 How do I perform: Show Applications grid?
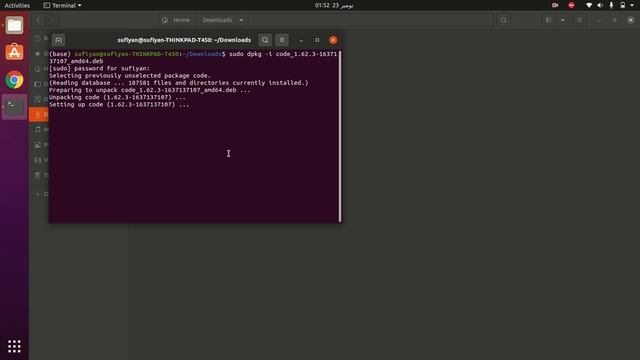pyautogui.click(x=14, y=346)
